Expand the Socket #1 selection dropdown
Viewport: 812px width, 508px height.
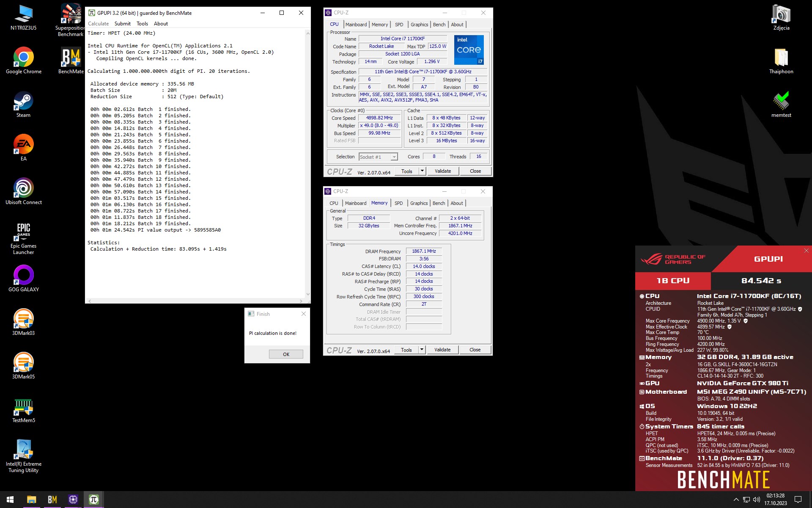(x=394, y=157)
